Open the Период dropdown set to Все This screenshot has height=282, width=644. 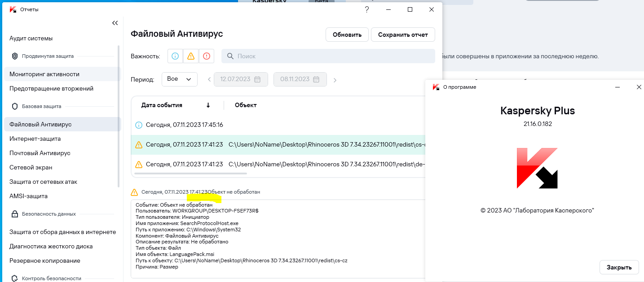pyautogui.click(x=179, y=79)
